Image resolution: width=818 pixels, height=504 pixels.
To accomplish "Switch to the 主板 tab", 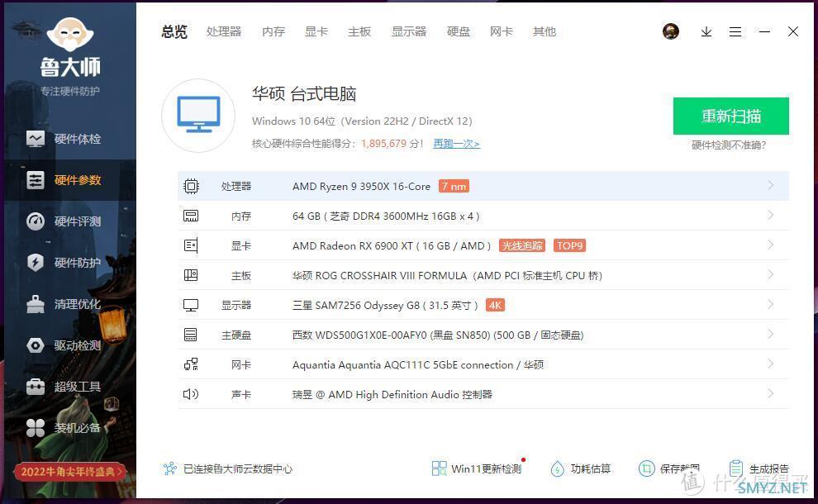I will pos(359,32).
